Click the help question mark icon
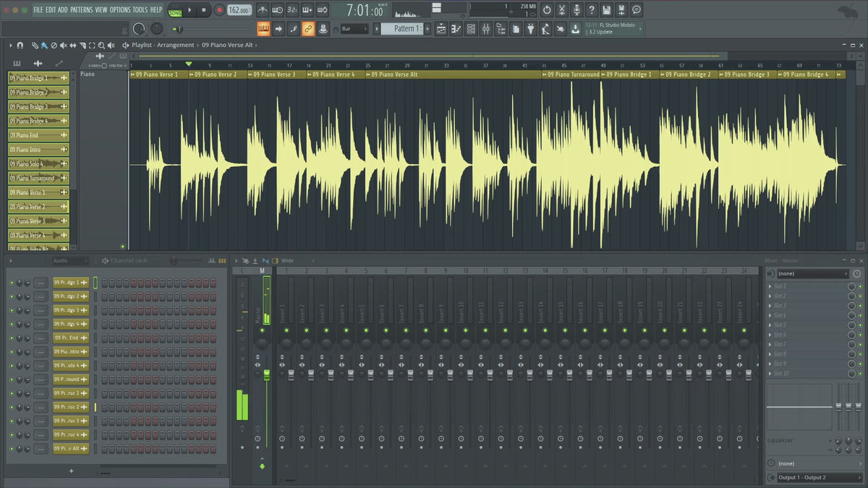The height and width of the screenshot is (488, 868). click(591, 10)
